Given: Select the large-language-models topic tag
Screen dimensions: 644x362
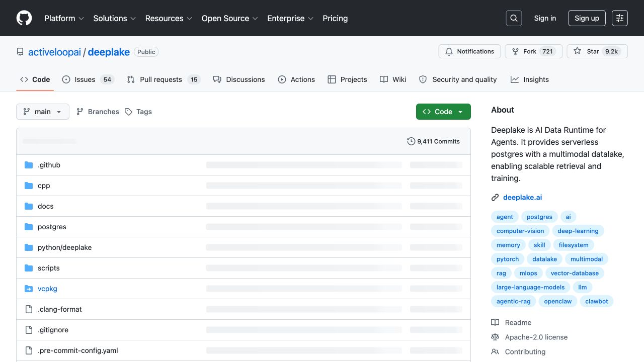Looking at the screenshot, I should click(x=530, y=287).
